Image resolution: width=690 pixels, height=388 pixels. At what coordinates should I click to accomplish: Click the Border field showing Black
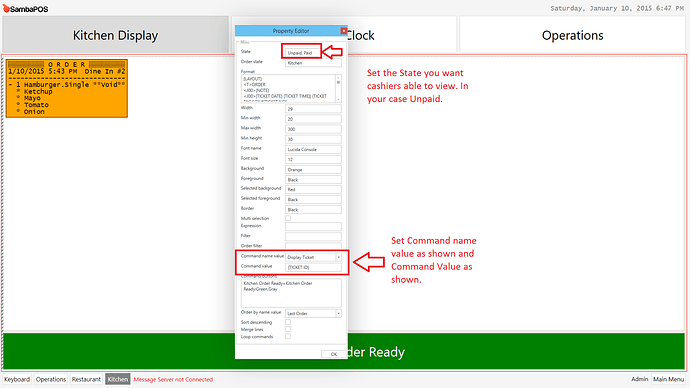[x=313, y=209]
